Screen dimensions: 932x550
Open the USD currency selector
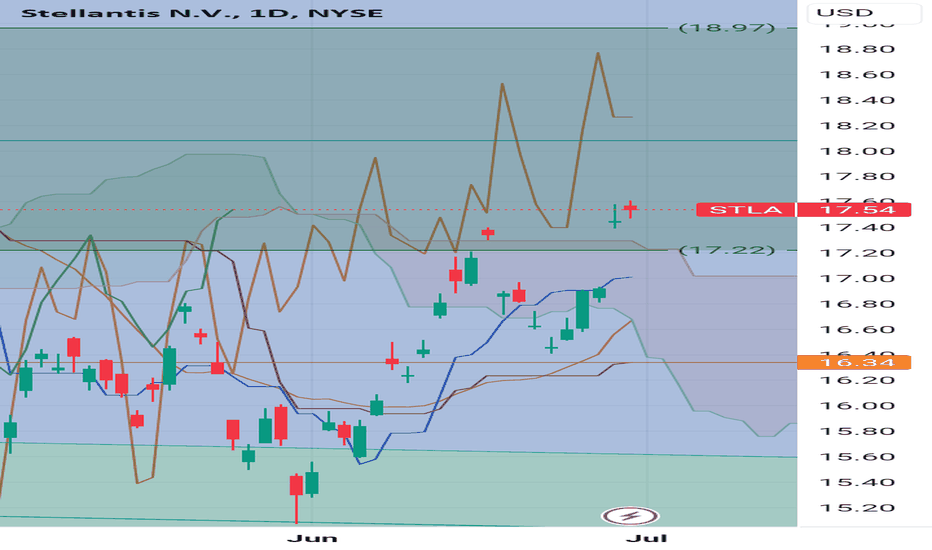pyautogui.click(x=865, y=12)
